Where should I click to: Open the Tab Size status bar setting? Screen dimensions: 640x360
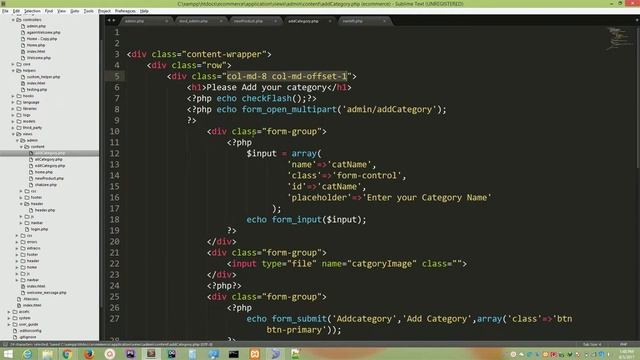[591, 344]
